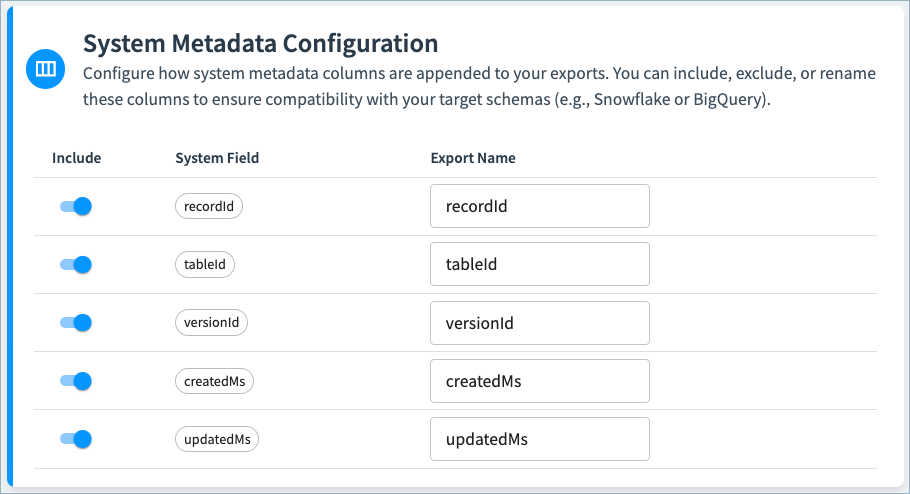
Task: Click the tableId export name input
Action: click(539, 264)
